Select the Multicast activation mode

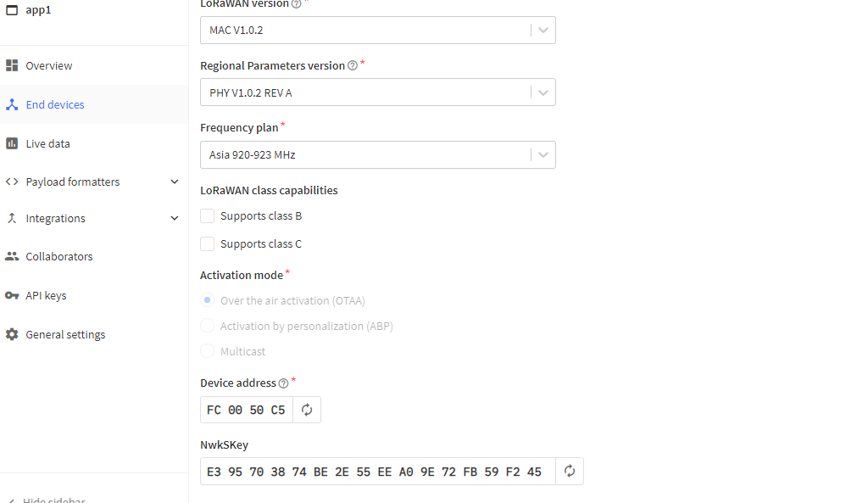pos(207,350)
